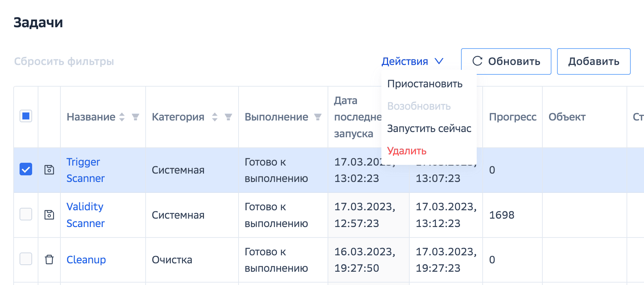
Task: Click the Добавить button
Action: (593, 61)
